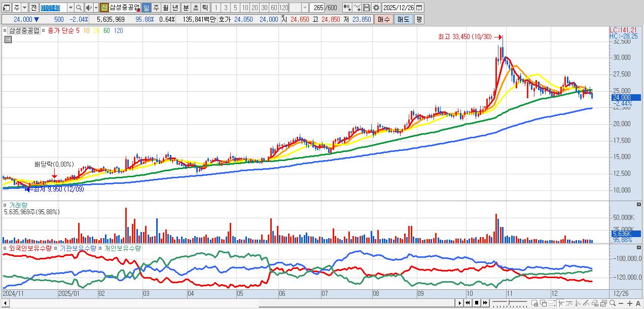Screen dimensions: 644x309
Task: Choose the 5 interval preset button
Action: pos(235,8)
